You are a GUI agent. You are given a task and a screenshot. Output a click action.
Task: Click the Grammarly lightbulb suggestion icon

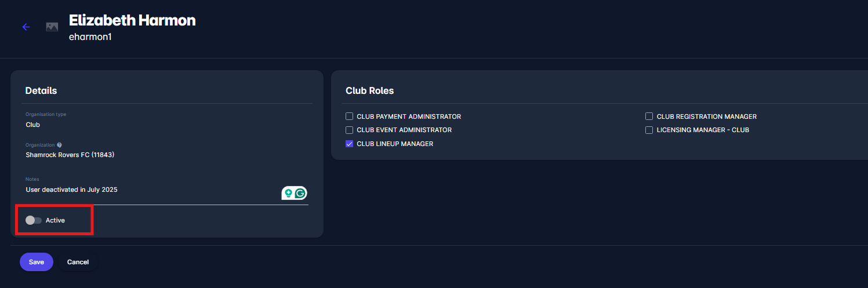pyautogui.click(x=288, y=193)
